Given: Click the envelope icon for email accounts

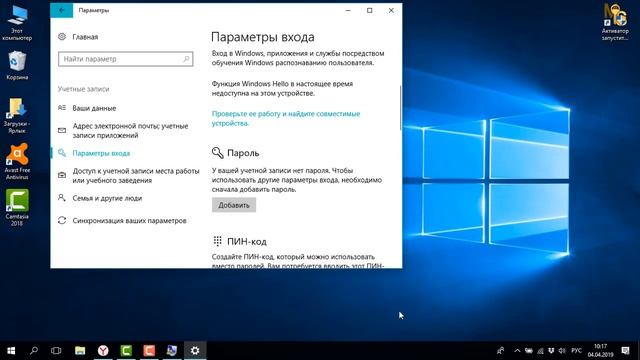Looking at the screenshot, I should click(62, 131).
